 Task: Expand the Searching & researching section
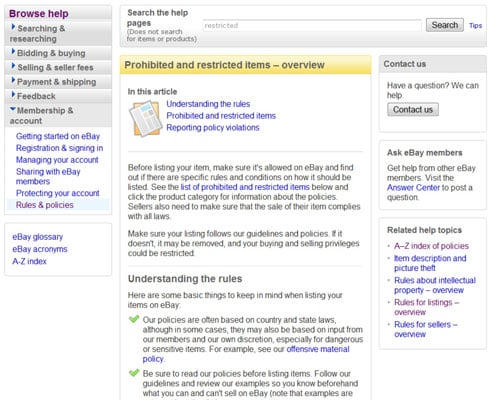point(58,33)
